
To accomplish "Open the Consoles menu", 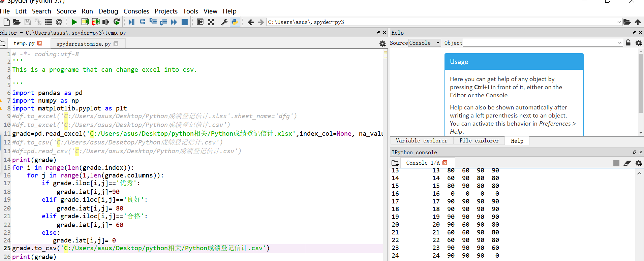I will [136, 11].
